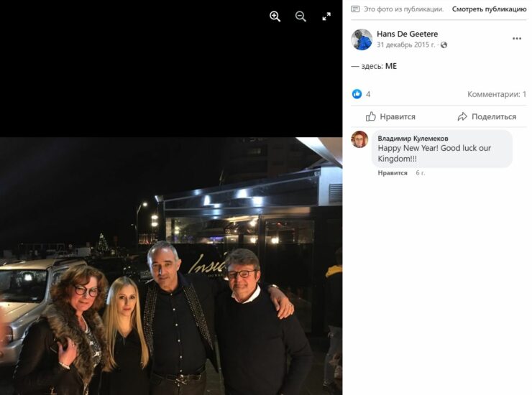
Task: Zoom out of the photo
Action: point(301,17)
